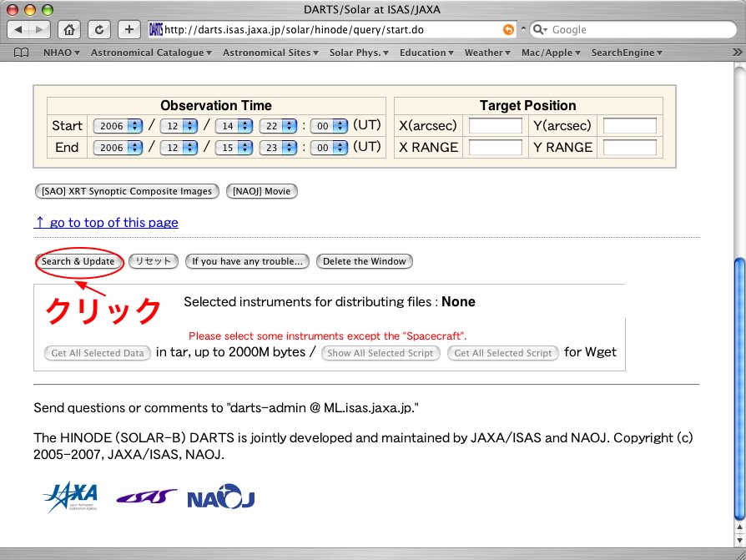Add a bookmark with the plus button

click(x=129, y=30)
